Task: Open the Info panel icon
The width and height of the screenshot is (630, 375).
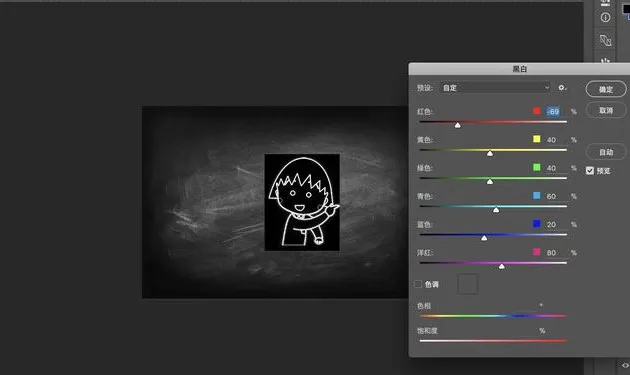Action: pyautogui.click(x=605, y=17)
